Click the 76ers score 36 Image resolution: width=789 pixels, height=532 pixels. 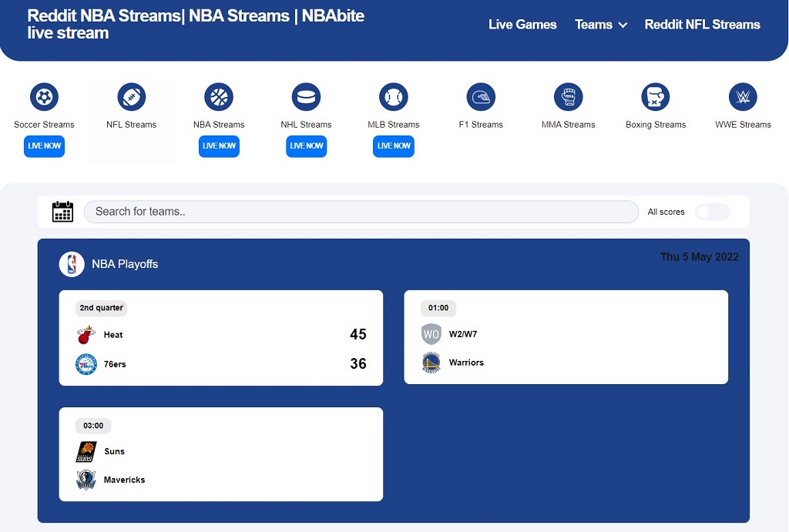[x=358, y=363]
